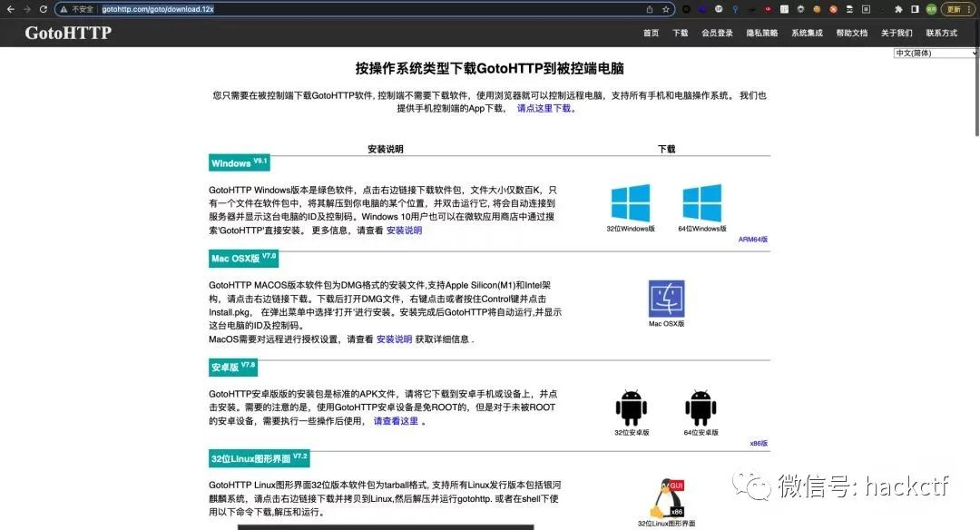Image resolution: width=980 pixels, height=530 pixels.
Task: Open the 下载 nav item
Action: [680, 33]
